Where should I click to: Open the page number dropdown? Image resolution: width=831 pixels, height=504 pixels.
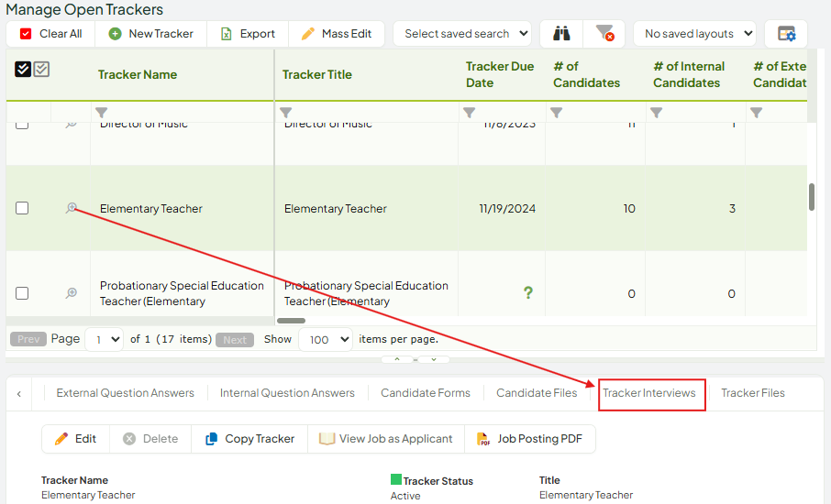[104, 339]
